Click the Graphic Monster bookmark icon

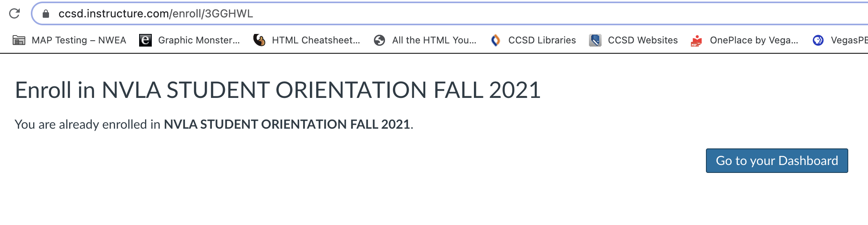[x=145, y=40]
